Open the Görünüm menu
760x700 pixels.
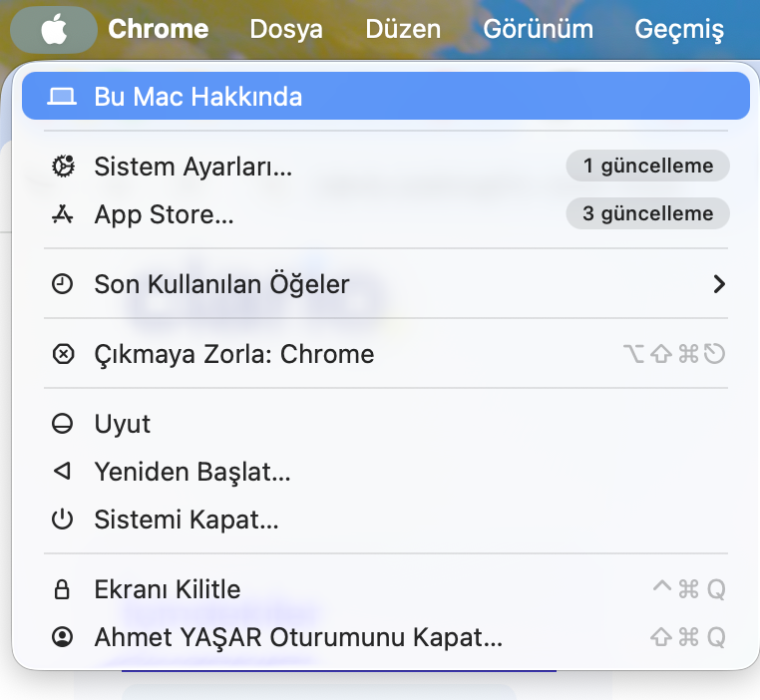(x=538, y=30)
